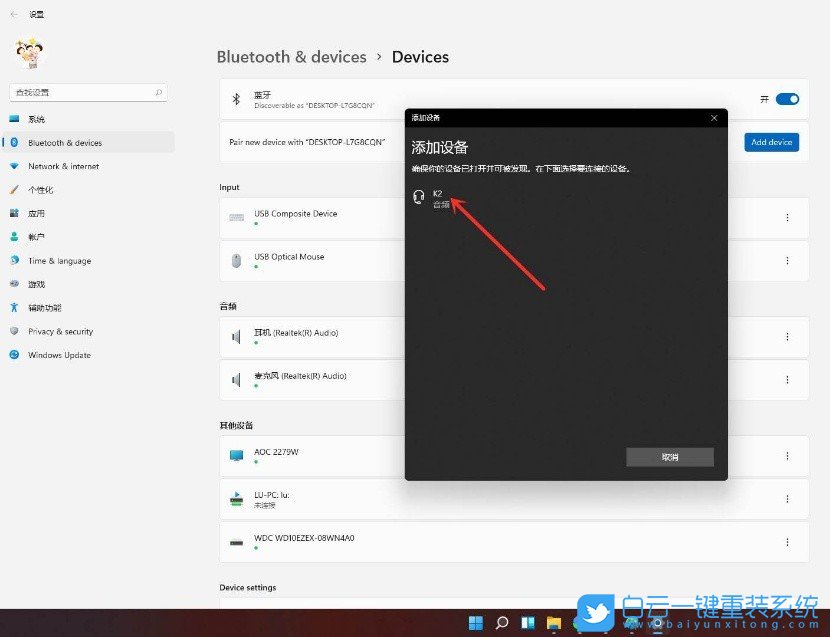830x637 pixels.
Task: Click the 查找设置 search field
Action: (x=86, y=92)
